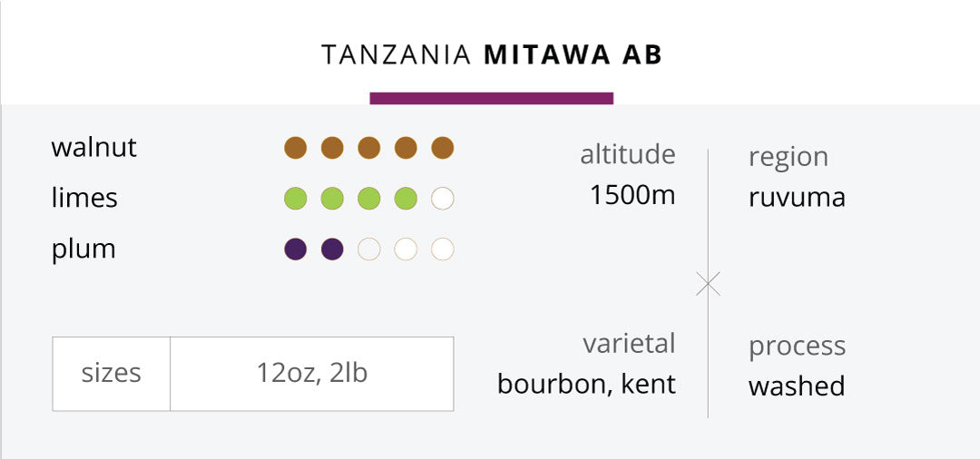Click the plum flavor label
The height and width of the screenshot is (459, 980).
tap(83, 249)
